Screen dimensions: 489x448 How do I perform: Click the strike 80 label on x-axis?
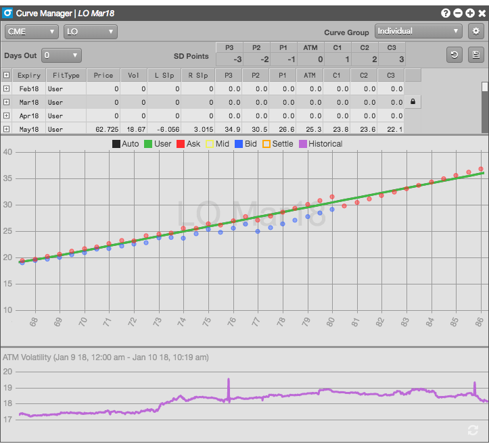click(x=330, y=322)
